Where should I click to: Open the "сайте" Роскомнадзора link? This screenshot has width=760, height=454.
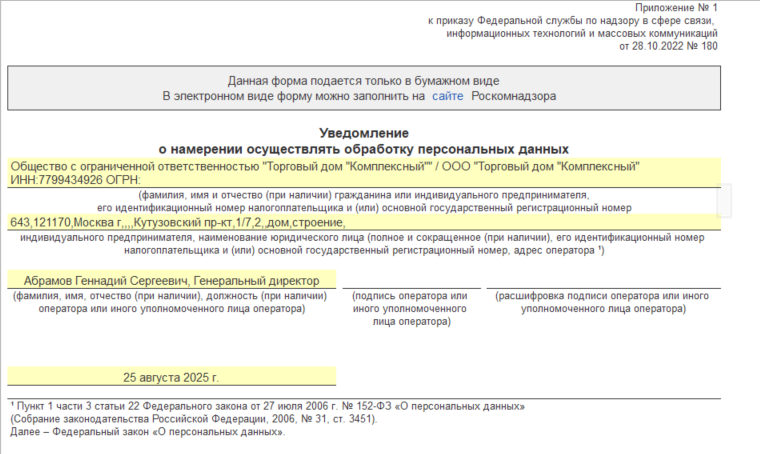448,96
